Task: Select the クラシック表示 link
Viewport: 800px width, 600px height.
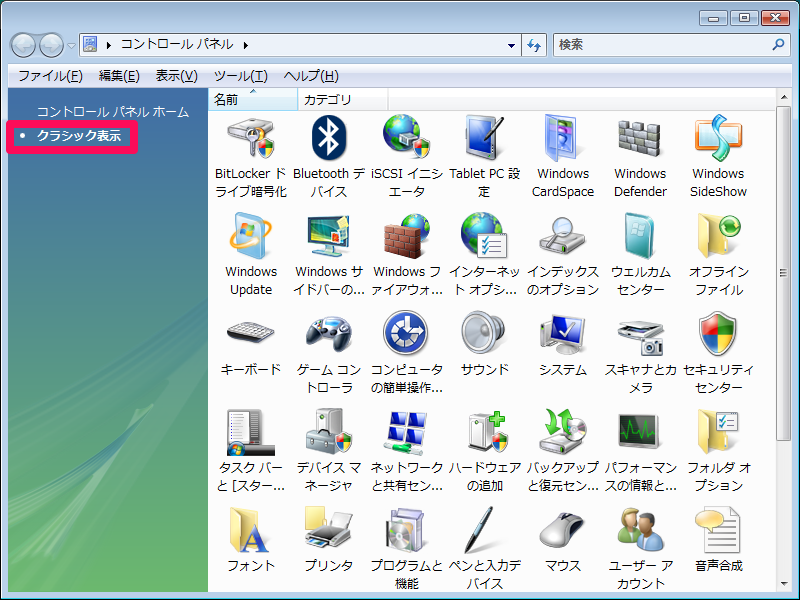Action: 78,135
